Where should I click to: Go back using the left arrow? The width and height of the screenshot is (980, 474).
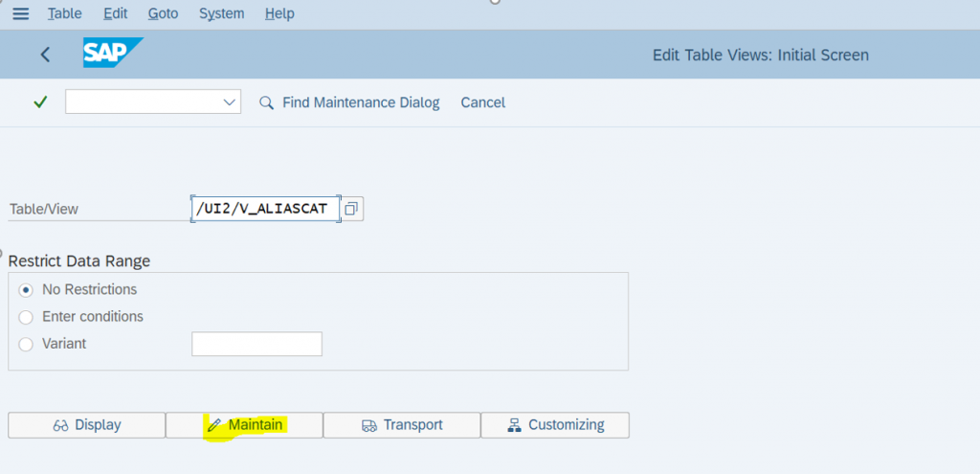pyautogui.click(x=45, y=55)
